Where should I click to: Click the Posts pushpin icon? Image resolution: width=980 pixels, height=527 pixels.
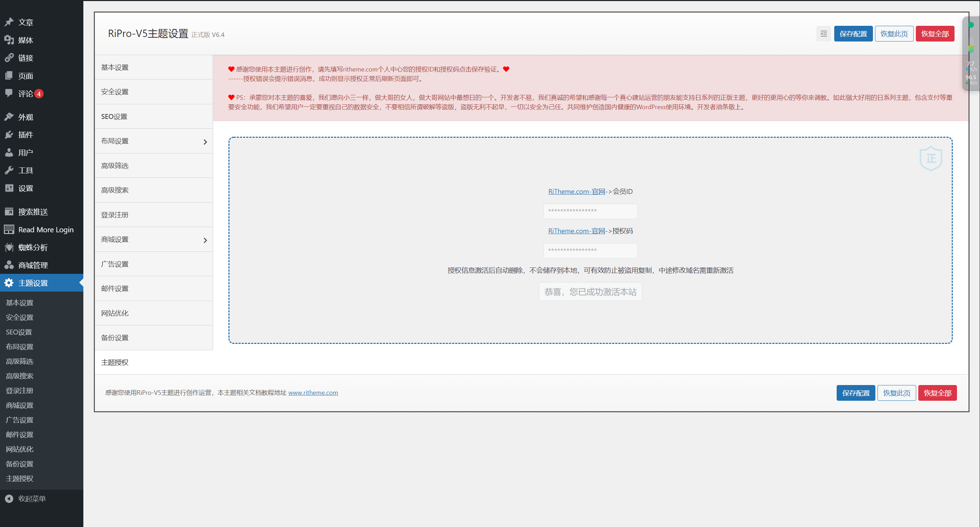click(x=9, y=22)
